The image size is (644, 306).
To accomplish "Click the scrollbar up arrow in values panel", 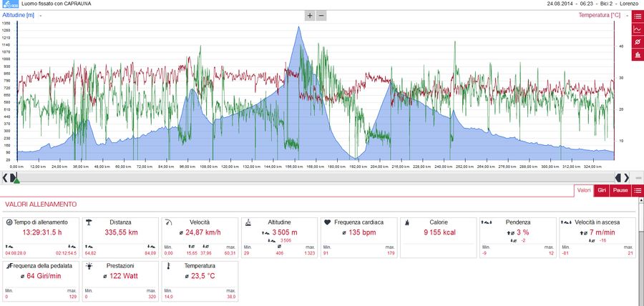I will pos(642,199).
